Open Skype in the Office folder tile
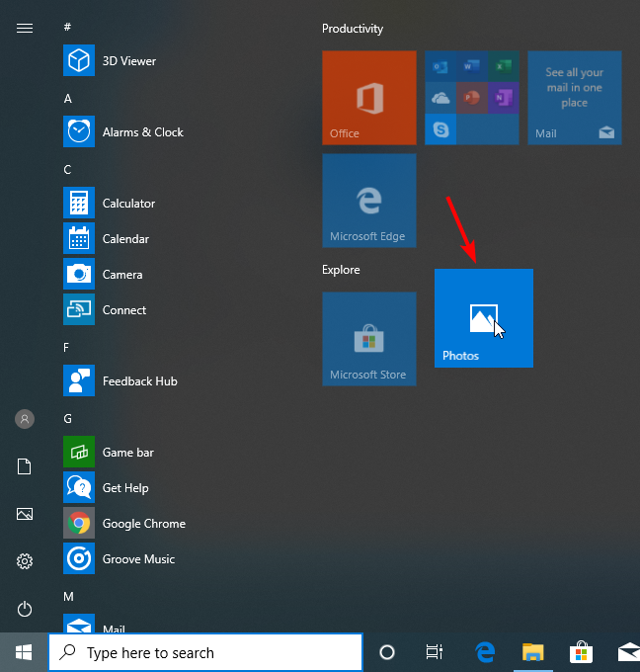Image resolution: width=640 pixels, height=672 pixels. point(440,129)
